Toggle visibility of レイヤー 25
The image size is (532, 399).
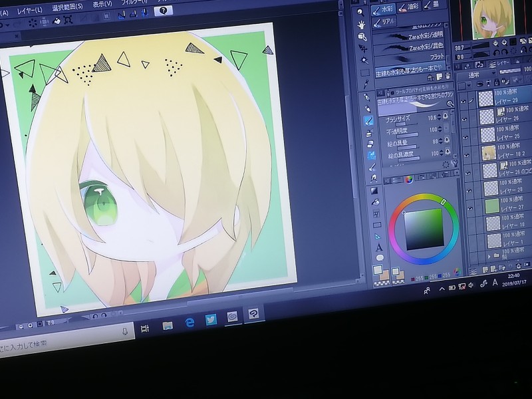pyautogui.click(x=465, y=137)
